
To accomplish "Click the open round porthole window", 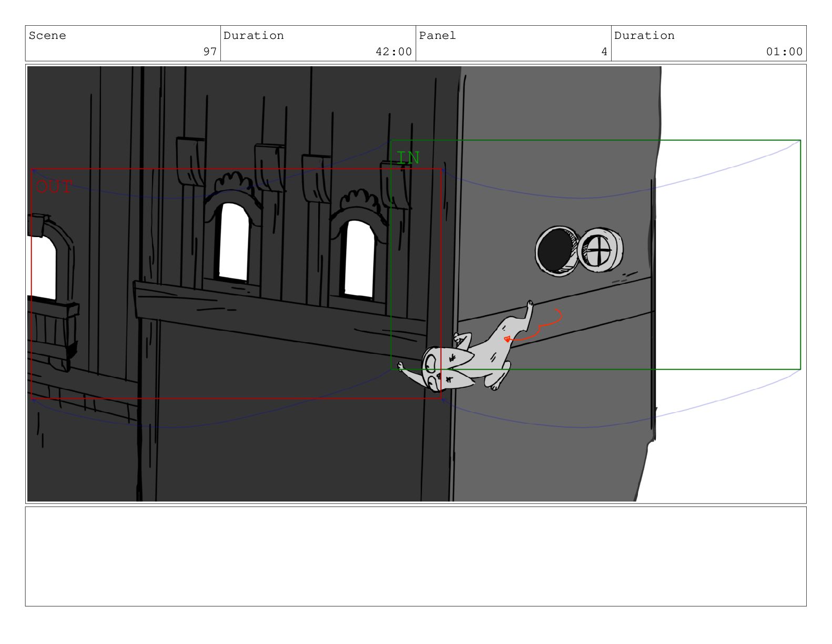I will 557,251.
